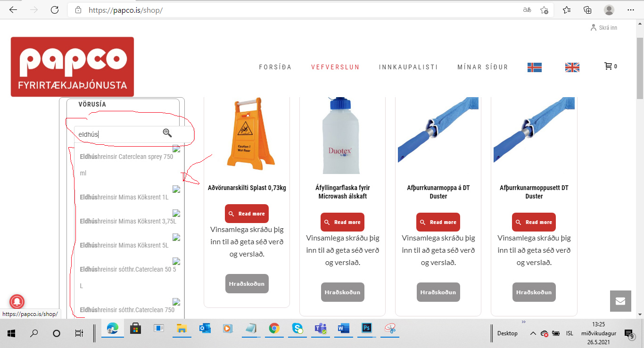Open Word from the taskbar
This screenshot has height=348, width=644.
(x=344, y=329)
